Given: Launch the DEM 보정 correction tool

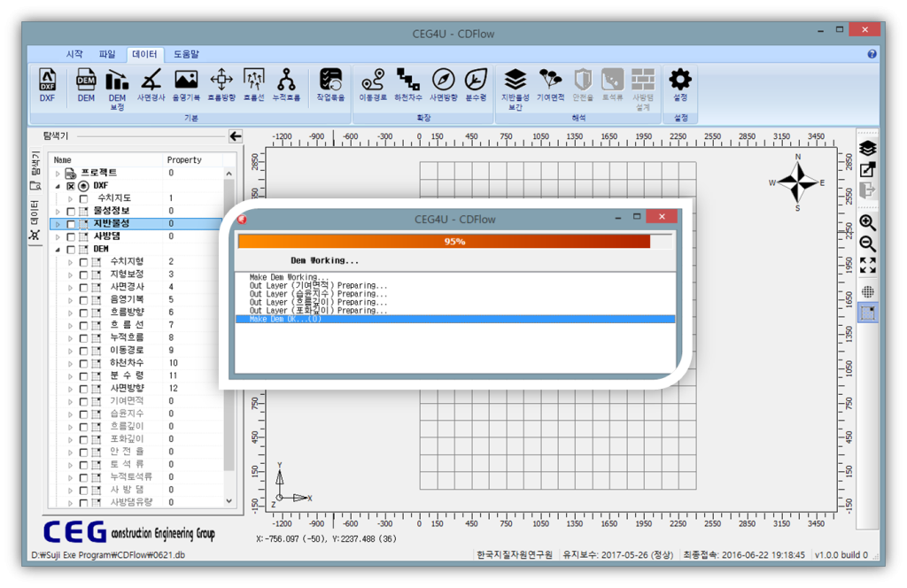Looking at the screenshot, I should coord(117,89).
